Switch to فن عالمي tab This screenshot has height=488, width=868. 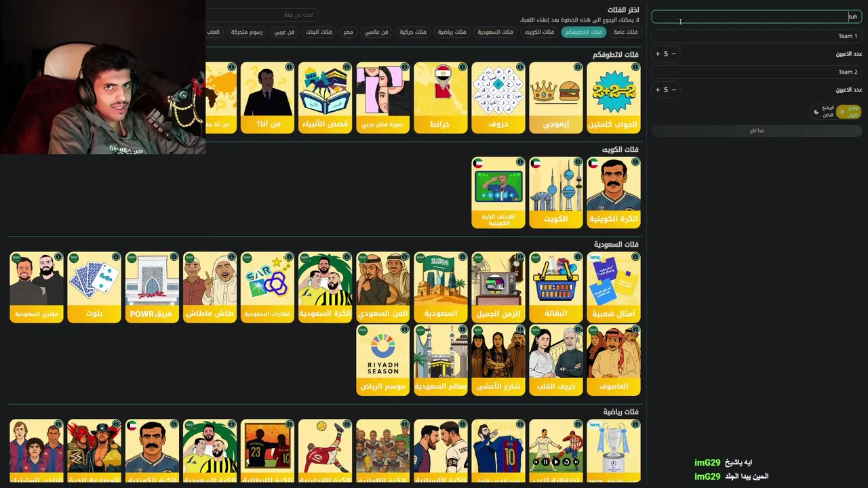pyautogui.click(x=376, y=32)
